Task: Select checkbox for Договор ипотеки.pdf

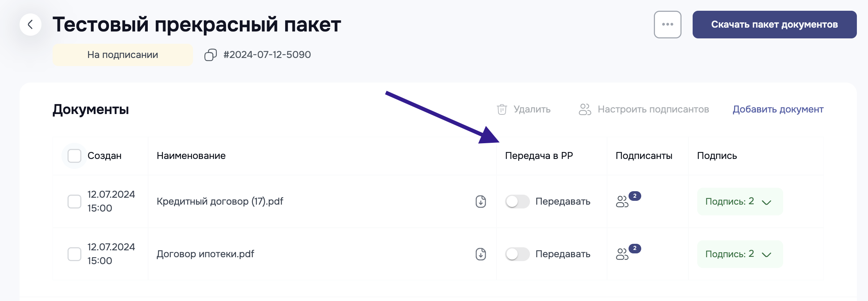Action: 74,254
